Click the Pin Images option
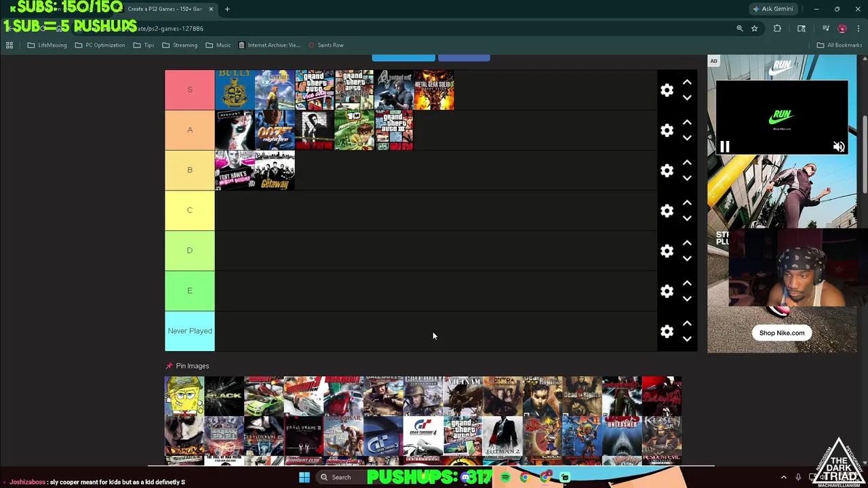The width and height of the screenshot is (868, 488). coord(187,366)
